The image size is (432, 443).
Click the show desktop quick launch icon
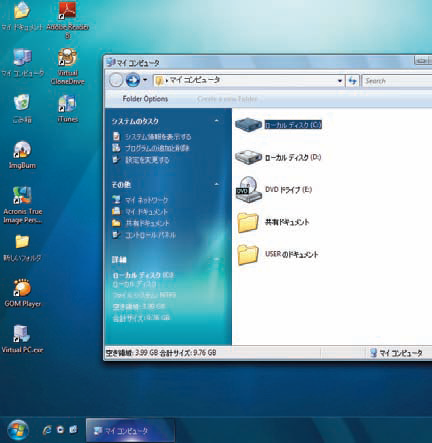(73, 430)
